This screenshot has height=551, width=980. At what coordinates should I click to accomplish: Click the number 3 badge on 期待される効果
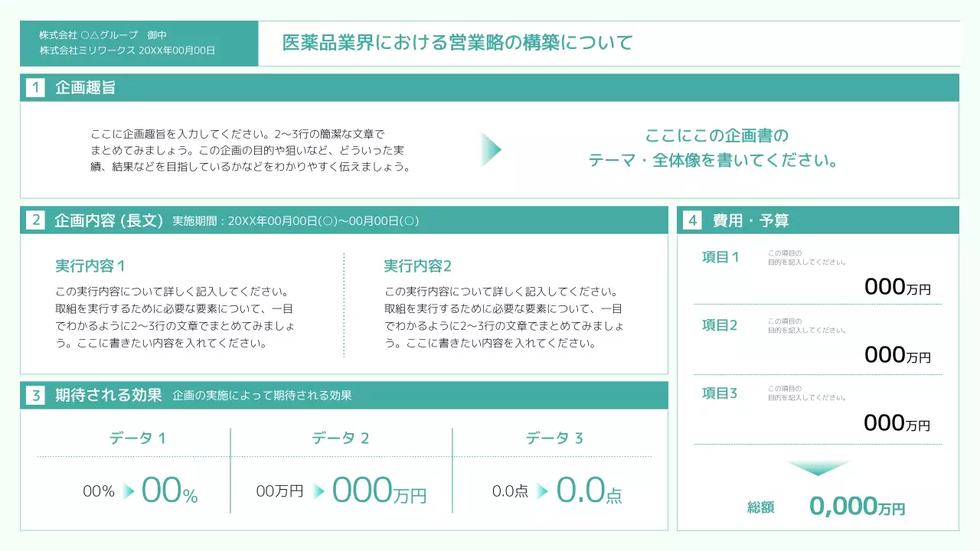click(x=35, y=395)
